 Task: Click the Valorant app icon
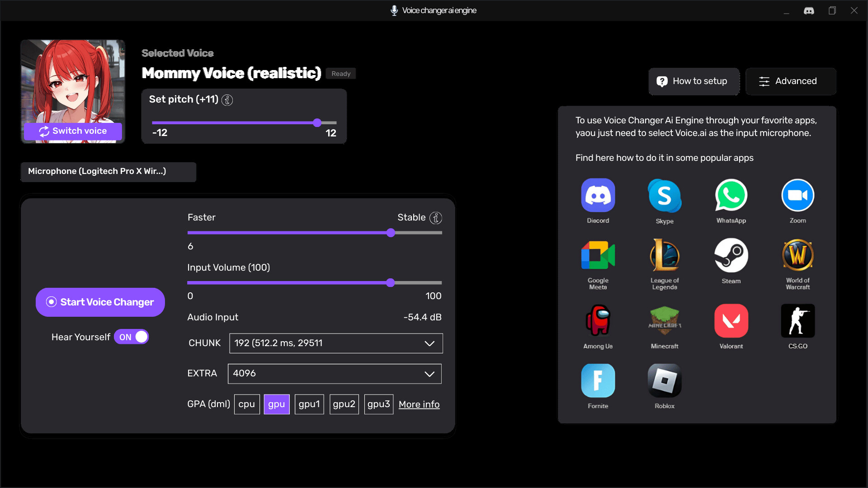click(731, 321)
